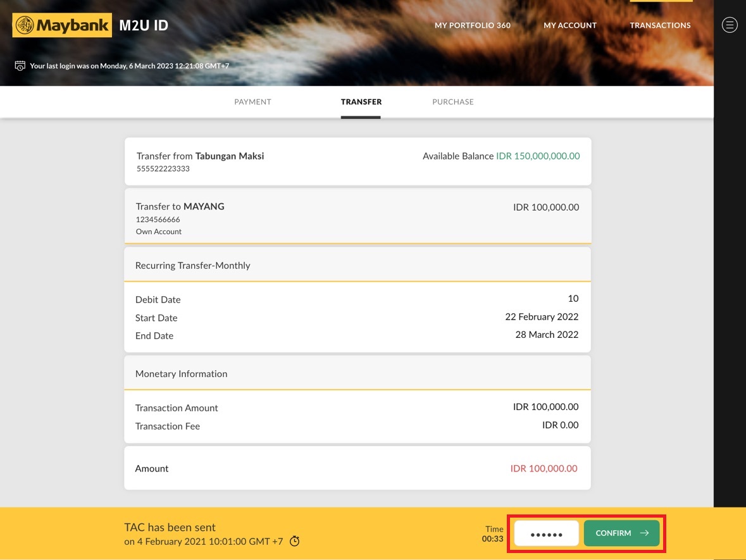This screenshot has width=746, height=560.
Task: Open the circular hamburger menu icon
Action: 730,25
